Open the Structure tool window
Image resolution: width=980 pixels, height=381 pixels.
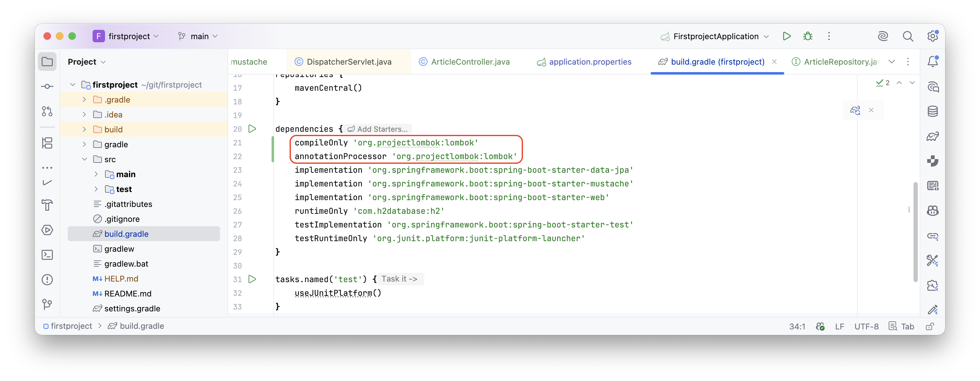tap(47, 143)
